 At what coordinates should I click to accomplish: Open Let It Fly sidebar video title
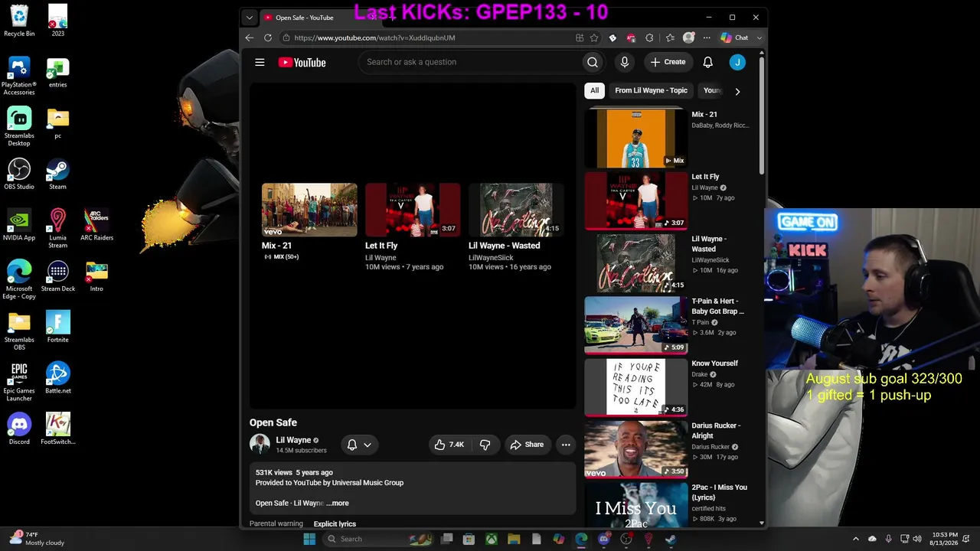click(x=705, y=177)
